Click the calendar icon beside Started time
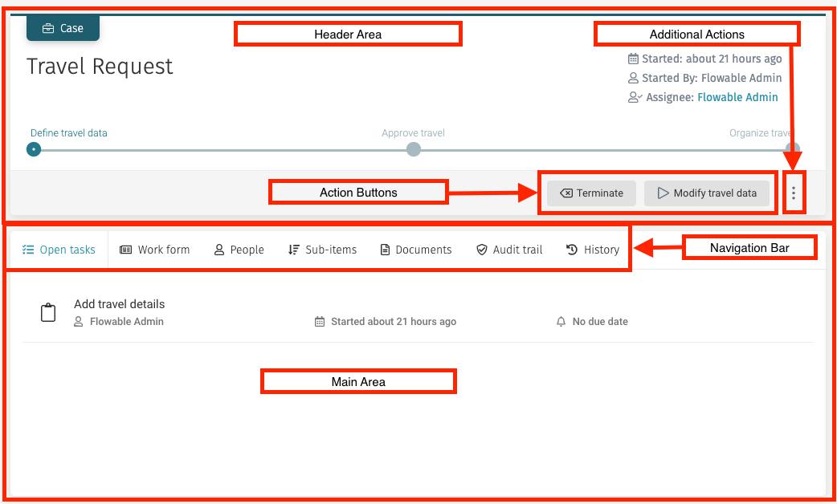The width and height of the screenshot is (837, 504). coord(633,58)
